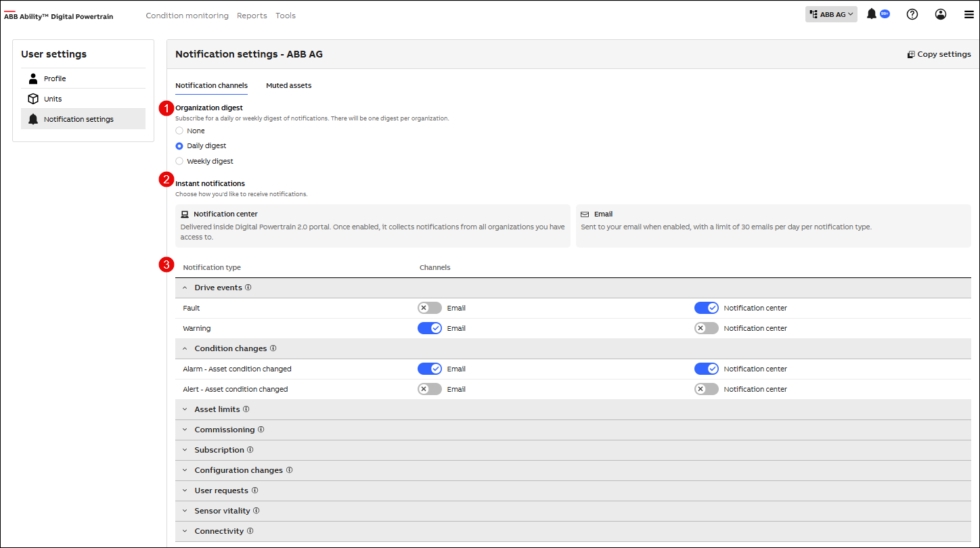The image size is (980, 548).
Task: Click info icon next to Condition changes
Action: 273,348
